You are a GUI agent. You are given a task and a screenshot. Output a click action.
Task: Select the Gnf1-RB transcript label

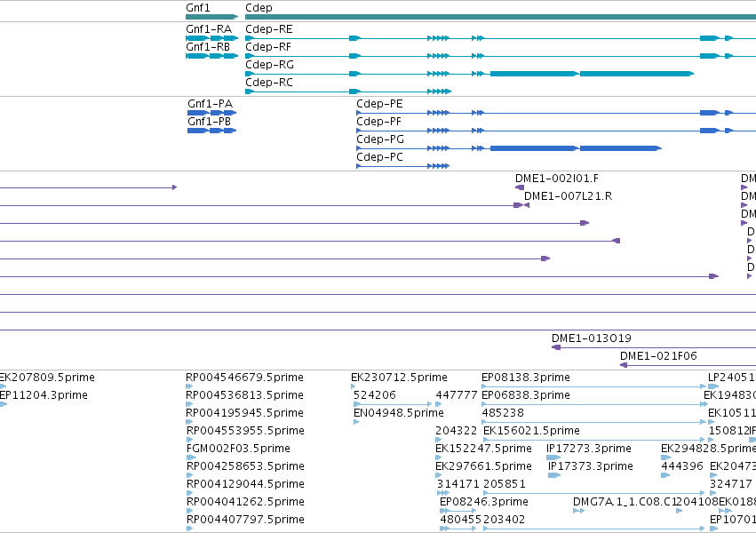(208, 47)
